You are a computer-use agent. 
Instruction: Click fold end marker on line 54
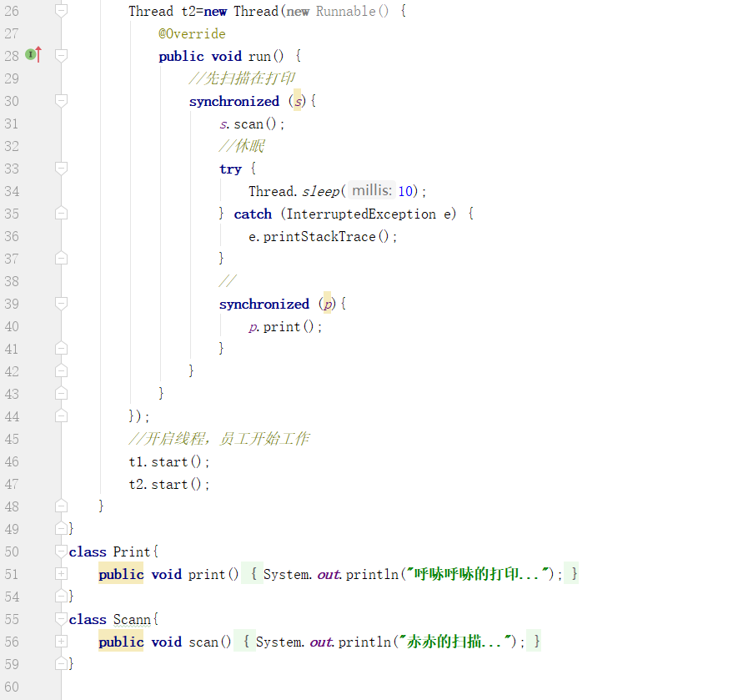[61, 597]
